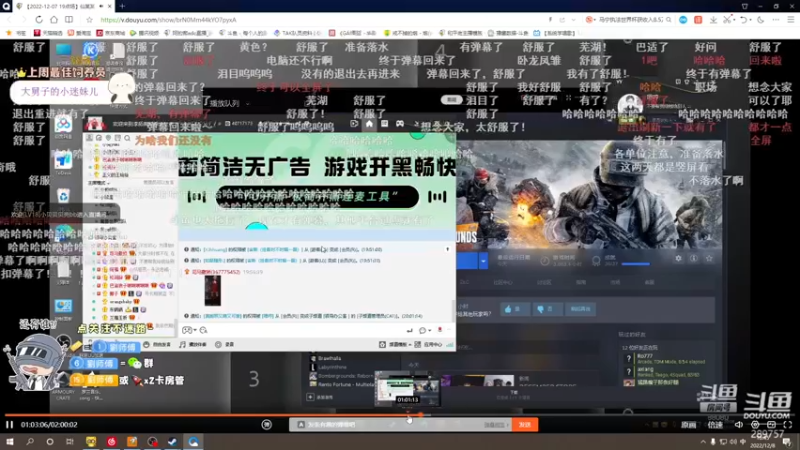Open the 京东商城 bookmark
The image size is (800, 450).
(111, 33)
